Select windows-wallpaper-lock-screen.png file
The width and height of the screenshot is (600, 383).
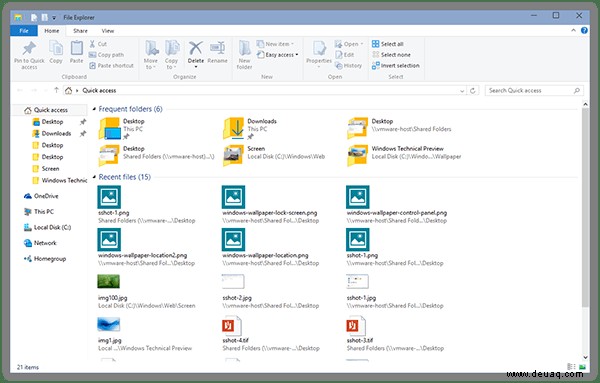tap(270, 205)
